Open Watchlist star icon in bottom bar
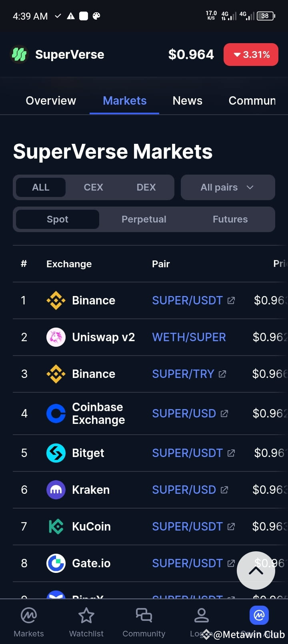Image resolution: width=288 pixels, height=644 pixels. (86, 616)
